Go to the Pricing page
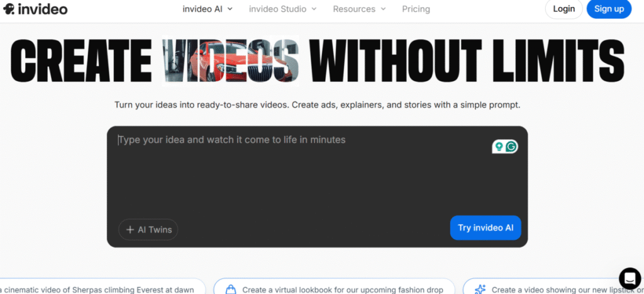Viewport: 644px width, 294px height. pyautogui.click(x=416, y=9)
